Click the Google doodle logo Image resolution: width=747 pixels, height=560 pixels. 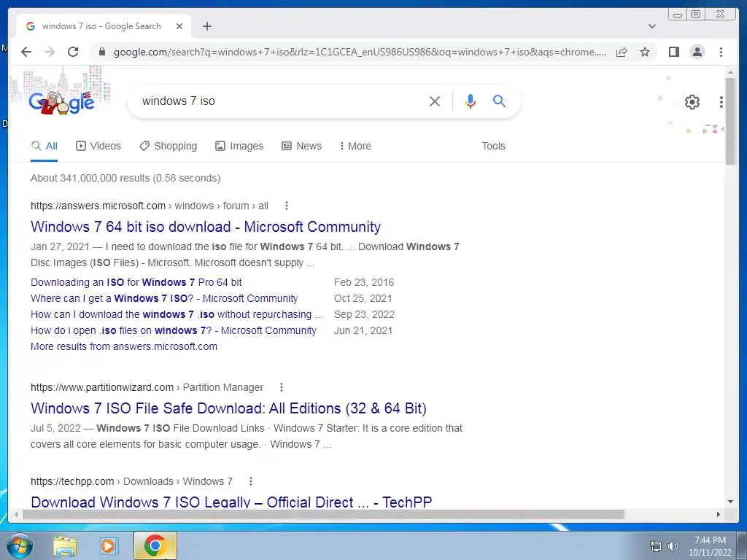[61, 101]
